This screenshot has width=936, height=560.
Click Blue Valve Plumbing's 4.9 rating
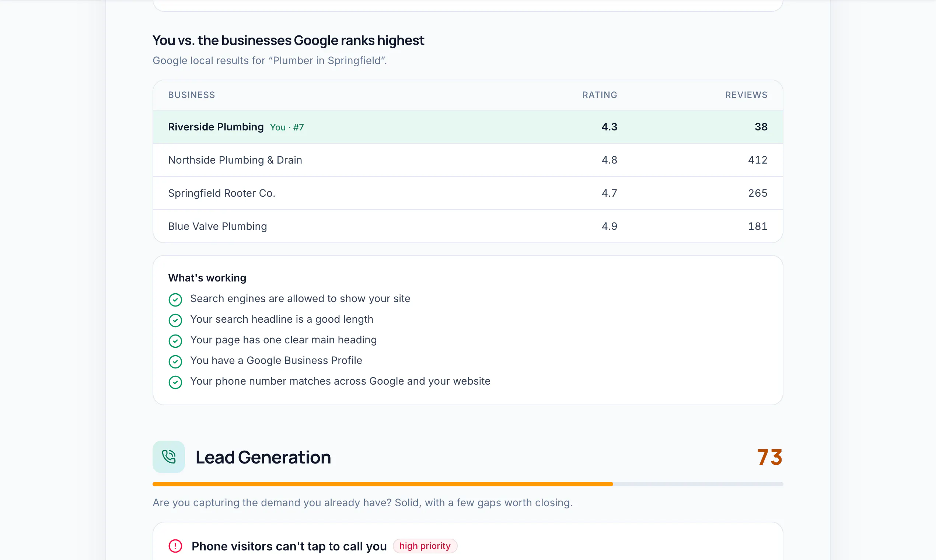point(609,226)
